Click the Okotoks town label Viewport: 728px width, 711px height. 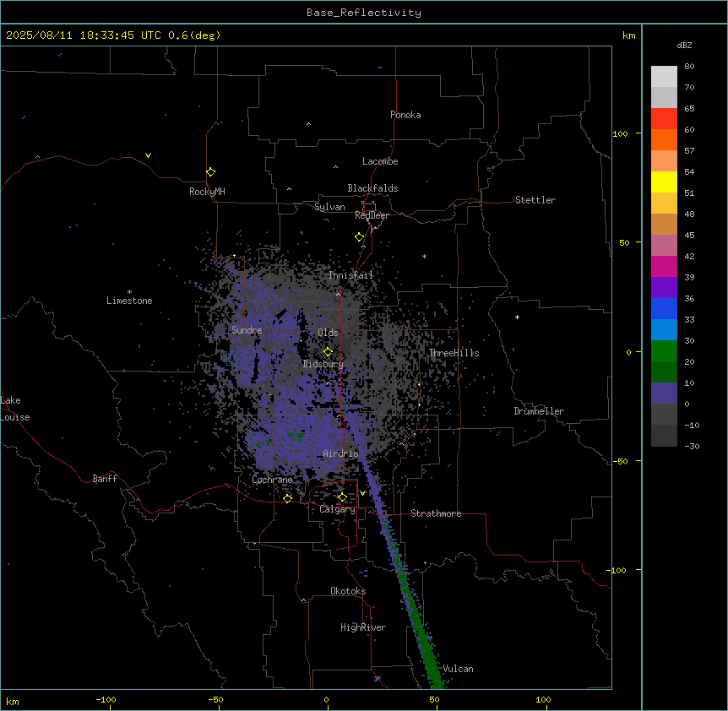point(348,591)
